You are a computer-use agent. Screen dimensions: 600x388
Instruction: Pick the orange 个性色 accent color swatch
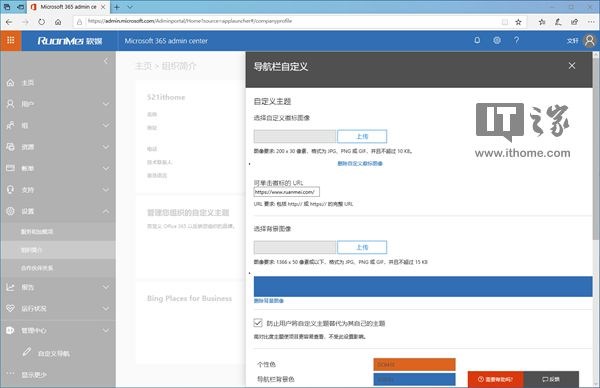point(414,364)
